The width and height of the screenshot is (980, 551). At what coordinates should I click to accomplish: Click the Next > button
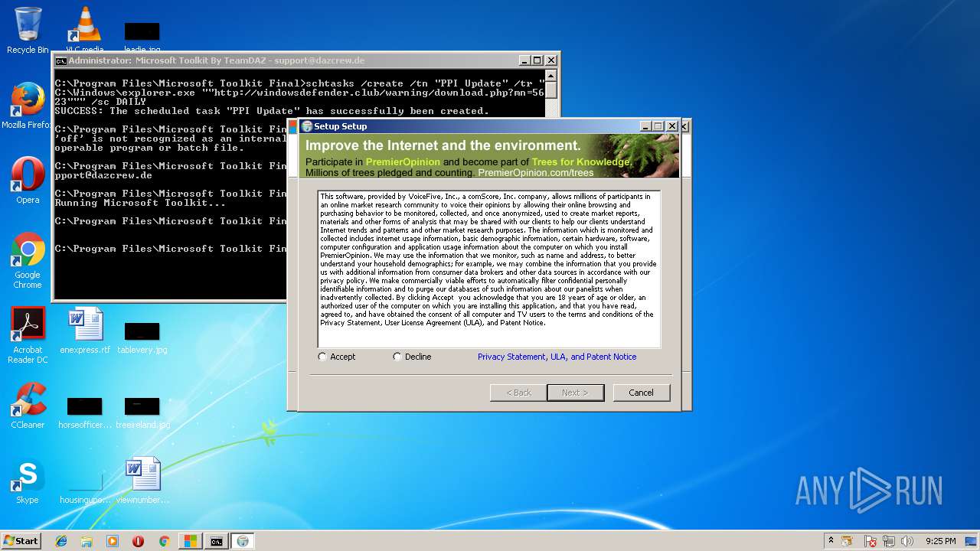[575, 393]
